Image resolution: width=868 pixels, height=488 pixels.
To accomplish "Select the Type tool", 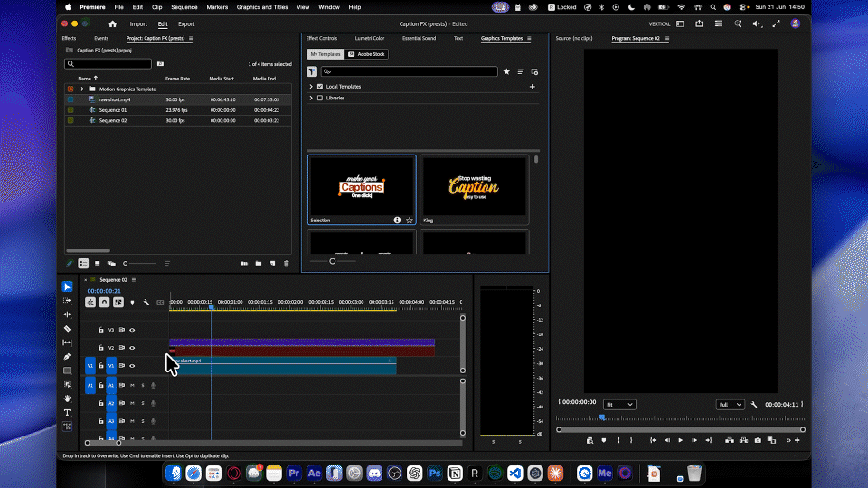I will [67, 413].
